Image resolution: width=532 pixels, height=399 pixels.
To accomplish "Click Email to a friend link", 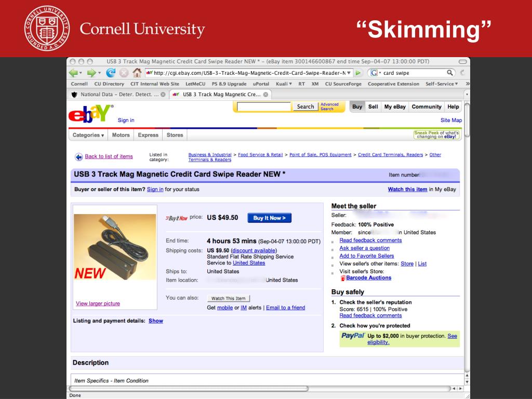I will [285, 308].
